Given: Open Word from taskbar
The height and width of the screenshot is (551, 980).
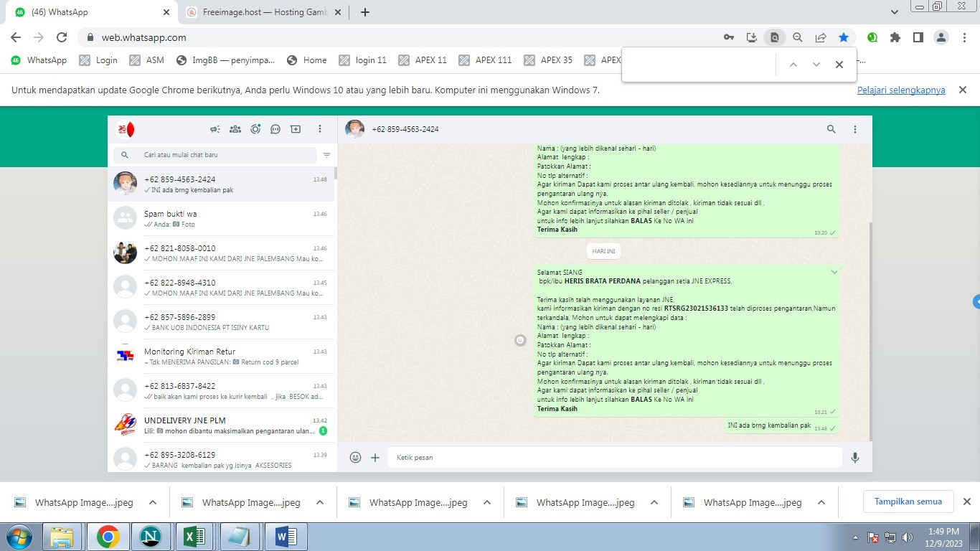Looking at the screenshot, I should click(x=286, y=537).
